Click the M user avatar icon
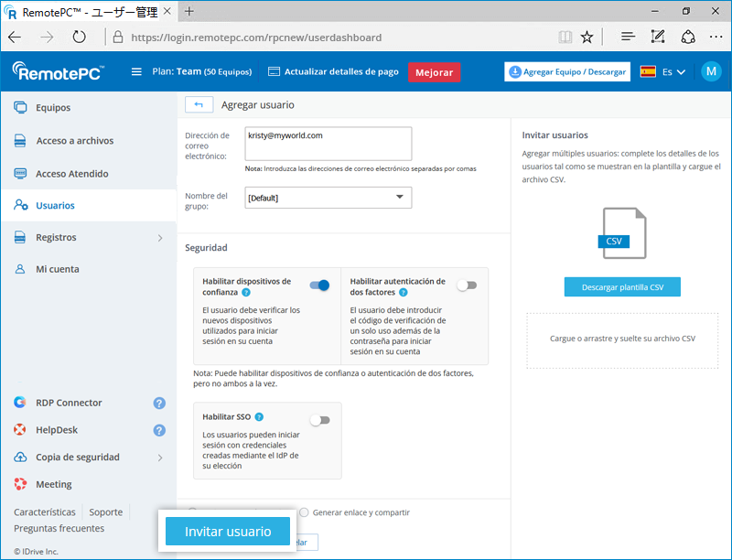This screenshot has width=732, height=560. pos(711,72)
